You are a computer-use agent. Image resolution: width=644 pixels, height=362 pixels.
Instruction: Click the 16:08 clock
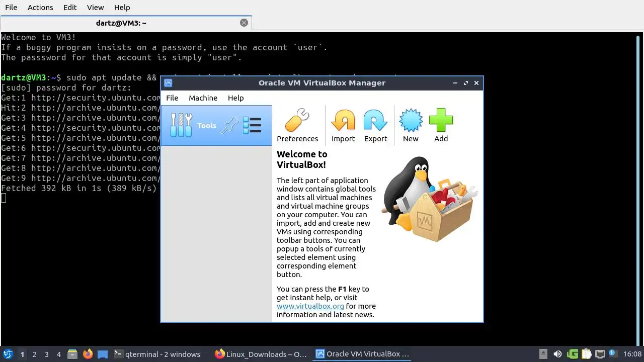(632, 354)
